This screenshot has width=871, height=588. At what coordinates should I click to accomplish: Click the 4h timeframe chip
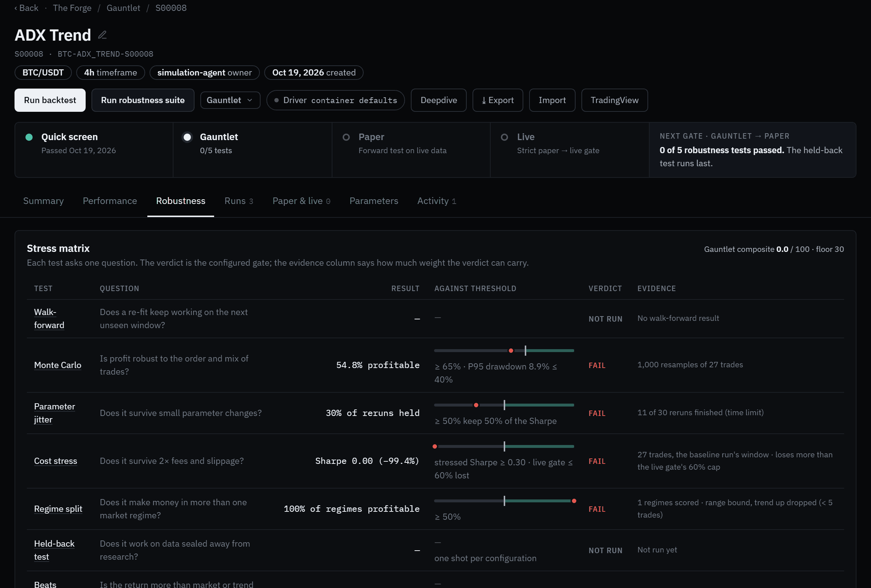[111, 73]
